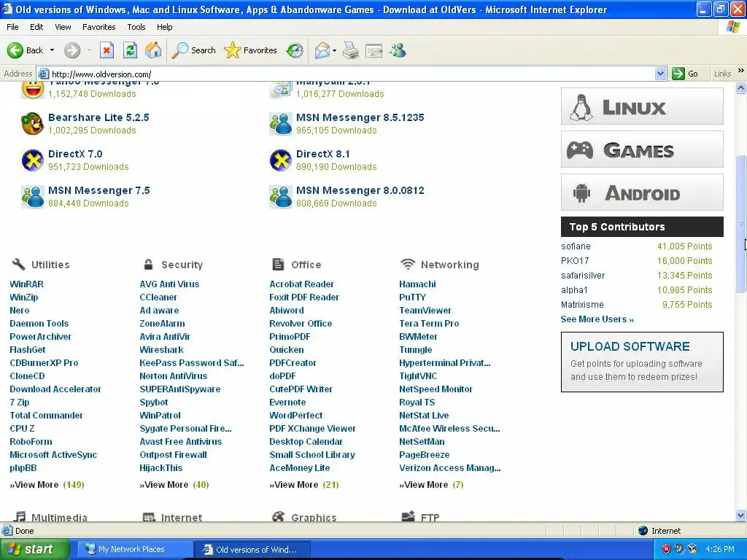Open the Bearshare Lite 5.2.5 link
Viewport: 747px width, 560px height.
tap(98, 117)
